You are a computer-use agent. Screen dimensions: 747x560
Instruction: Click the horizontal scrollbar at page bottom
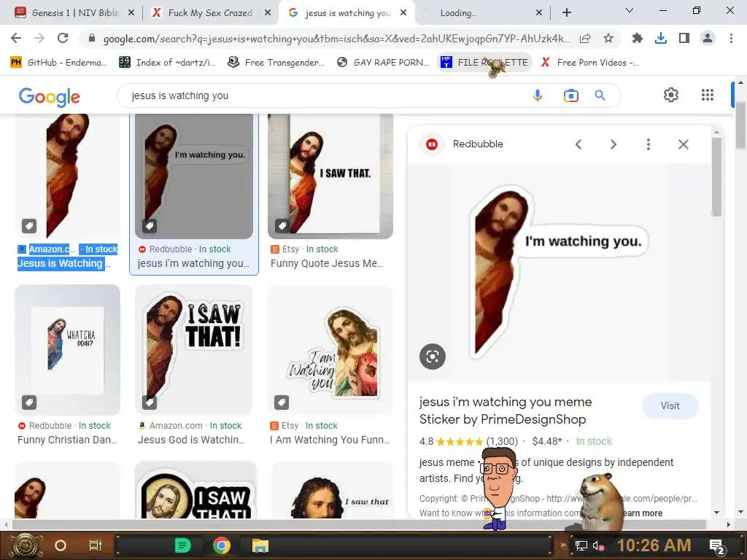(x=360, y=524)
